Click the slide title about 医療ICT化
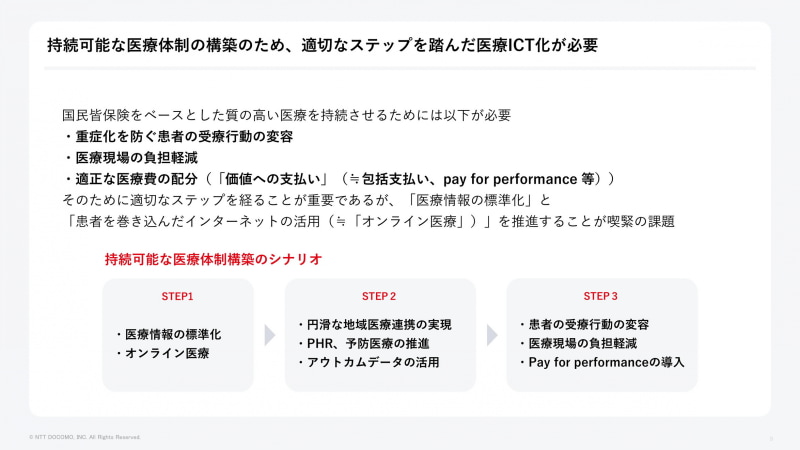Image resolution: width=800 pixels, height=450 pixels. point(323,47)
